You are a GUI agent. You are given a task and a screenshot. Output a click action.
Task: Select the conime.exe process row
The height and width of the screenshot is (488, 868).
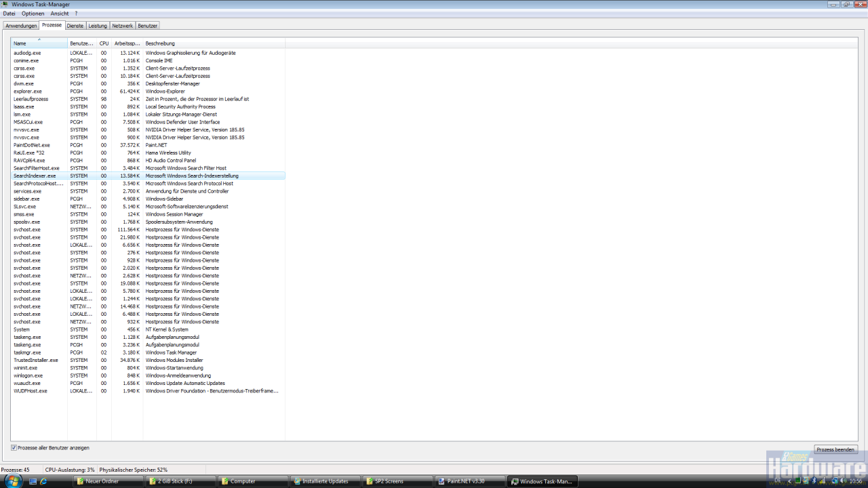pos(148,60)
